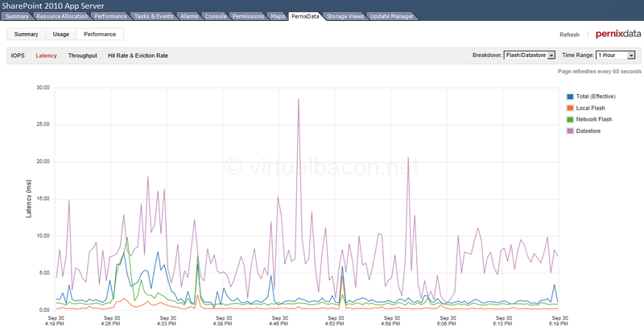The width and height of the screenshot is (644, 331).
Task: Click the green Network Flash legend swatch
Action: pyautogui.click(x=570, y=119)
